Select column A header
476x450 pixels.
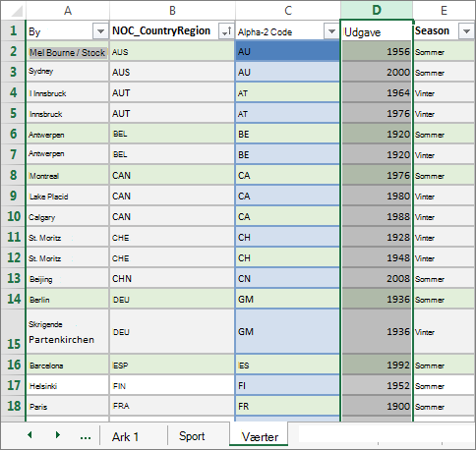click(x=68, y=10)
